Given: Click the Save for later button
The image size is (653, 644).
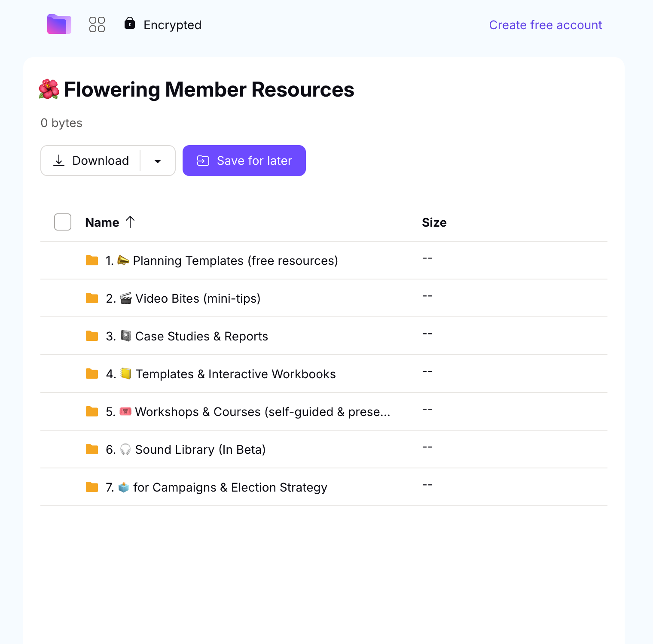Looking at the screenshot, I should tap(244, 161).
